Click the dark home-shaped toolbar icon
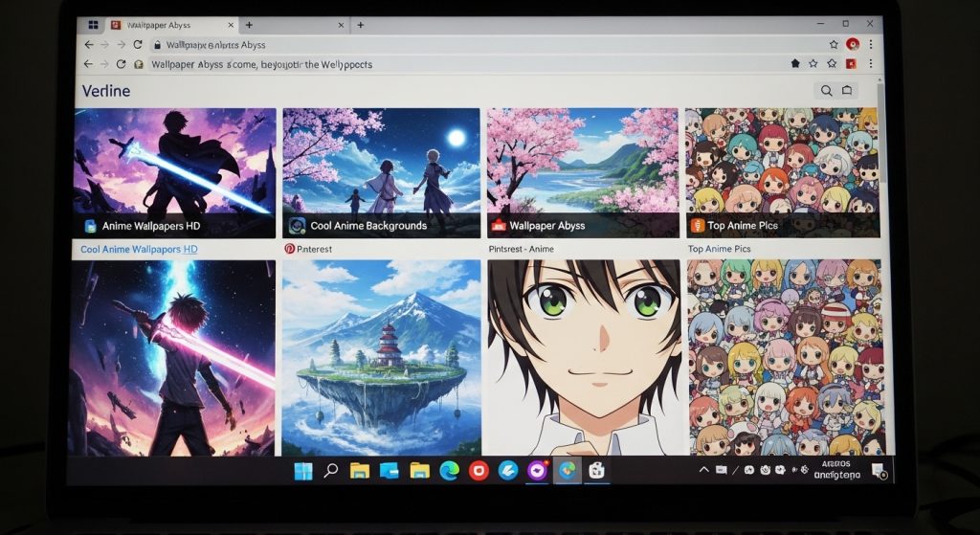This screenshot has width=980, height=535. point(795,64)
